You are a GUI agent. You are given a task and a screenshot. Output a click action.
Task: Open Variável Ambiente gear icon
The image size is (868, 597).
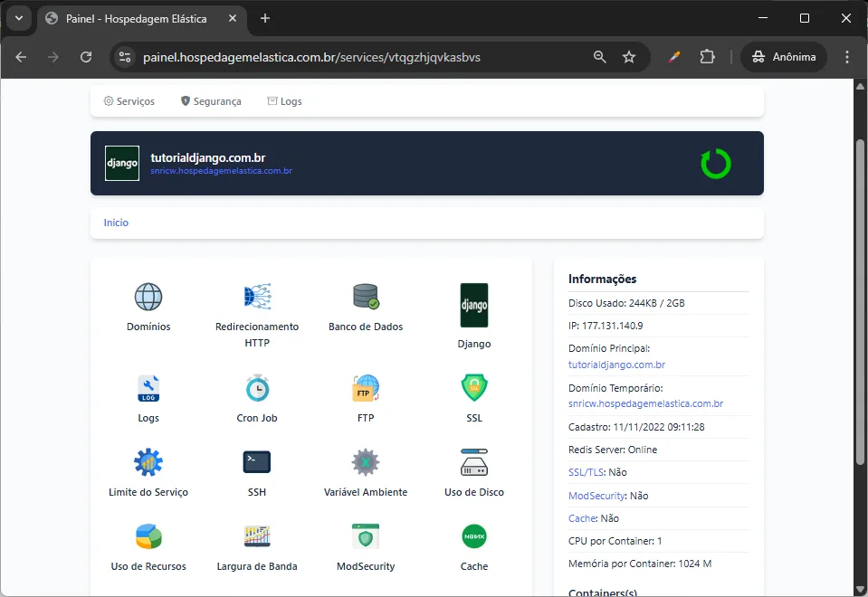[366, 462]
